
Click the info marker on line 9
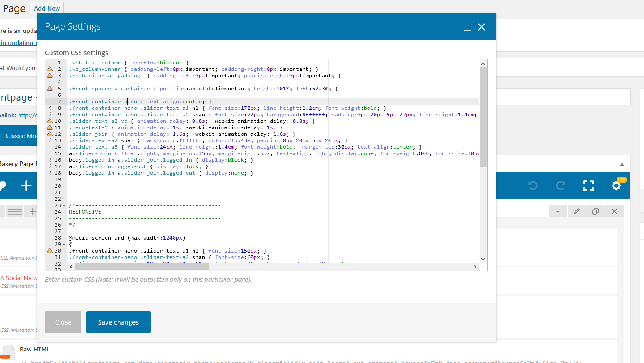pos(50,115)
